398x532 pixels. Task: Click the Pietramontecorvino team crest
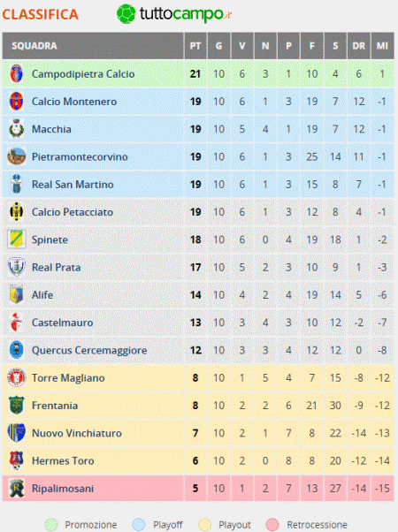(x=16, y=156)
